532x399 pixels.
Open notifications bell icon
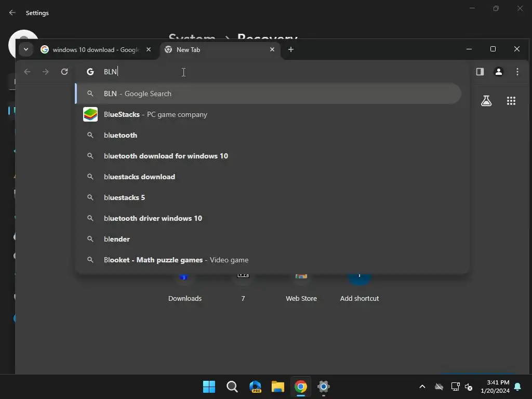click(x=518, y=387)
